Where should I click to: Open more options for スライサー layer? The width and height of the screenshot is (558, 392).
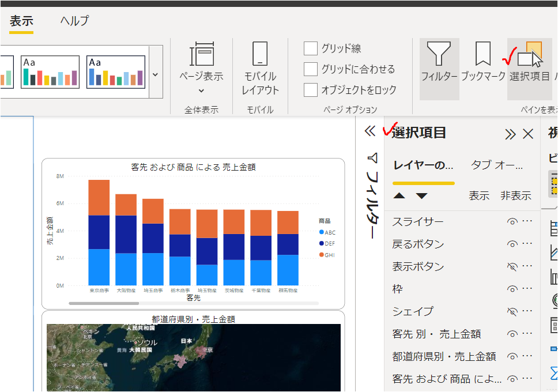(x=527, y=222)
